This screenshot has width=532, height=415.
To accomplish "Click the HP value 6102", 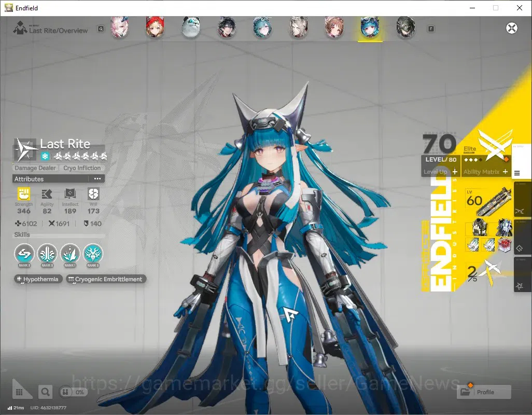I will (x=26, y=224).
